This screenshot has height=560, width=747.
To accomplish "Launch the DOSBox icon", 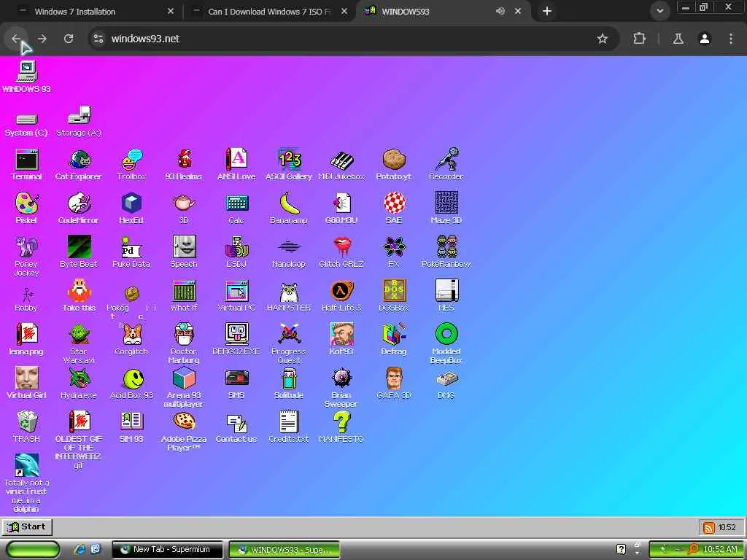I will (x=393, y=296).
